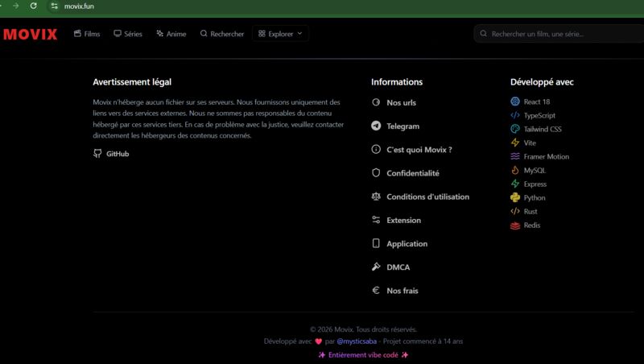The height and width of the screenshot is (364, 644).
Task: Click the Application phone icon
Action: coord(376,243)
